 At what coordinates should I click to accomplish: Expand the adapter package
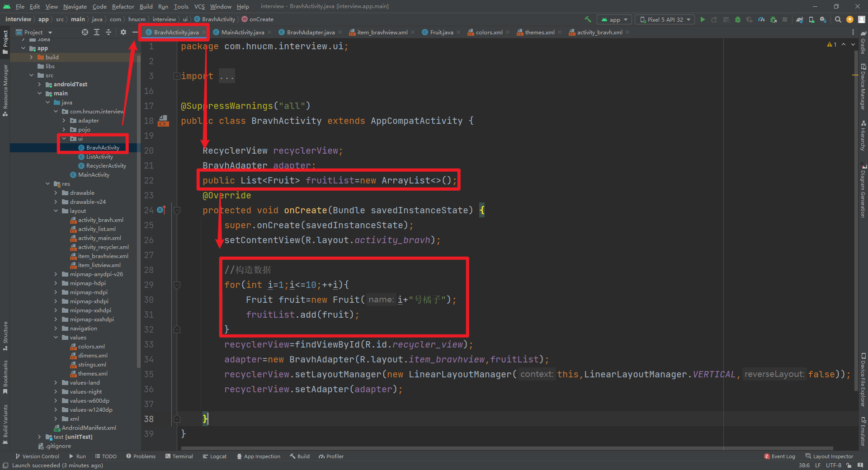[64, 121]
